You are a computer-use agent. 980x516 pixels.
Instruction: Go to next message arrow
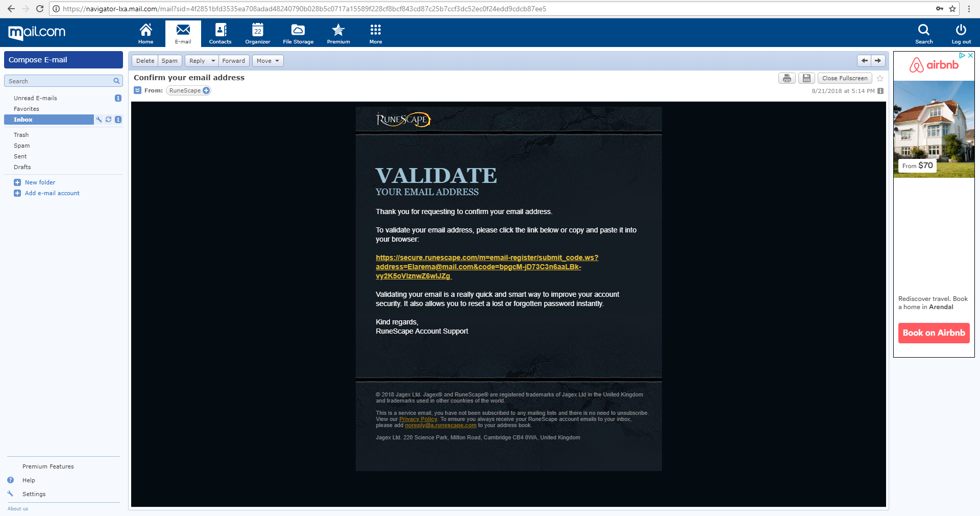[x=878, y=61]
